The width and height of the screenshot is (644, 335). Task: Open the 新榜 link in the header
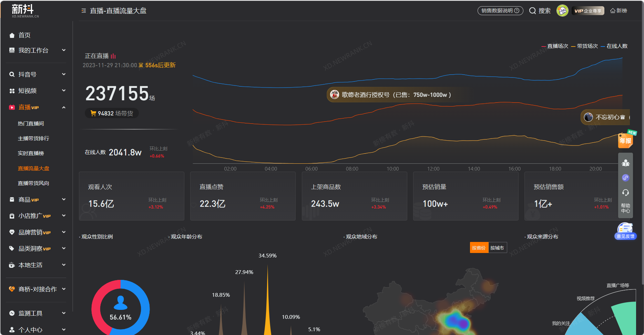tap(619, 11)
